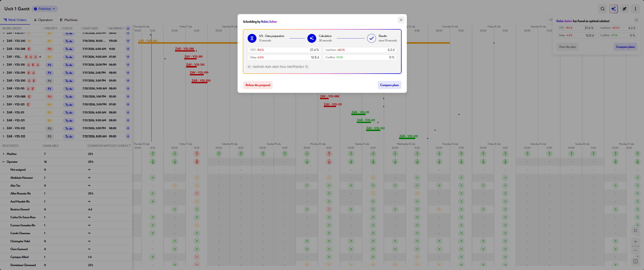The image size is (644, 270).
Task: Add column with plus in work order header
Action: tap(128, 28)
